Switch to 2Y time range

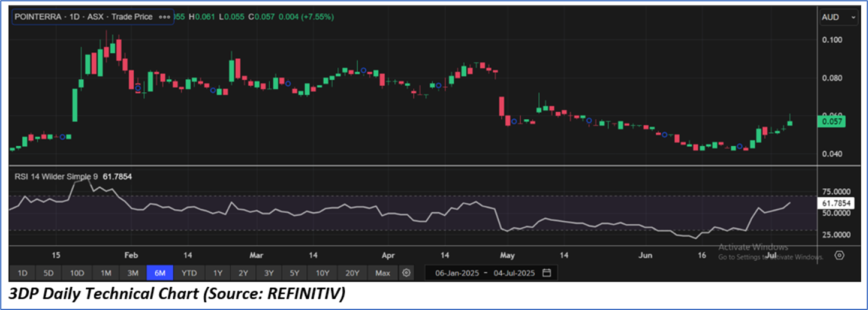click(x=243, y=273)
